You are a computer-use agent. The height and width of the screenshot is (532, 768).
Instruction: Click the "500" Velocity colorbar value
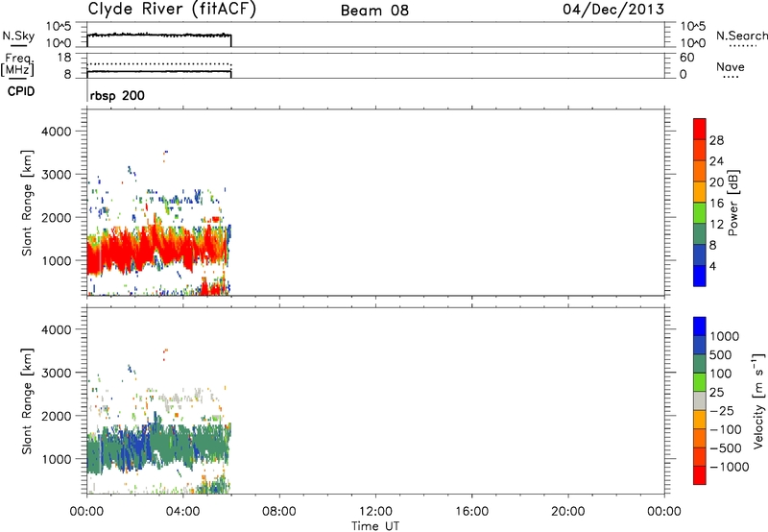click(x=723, y=354)
